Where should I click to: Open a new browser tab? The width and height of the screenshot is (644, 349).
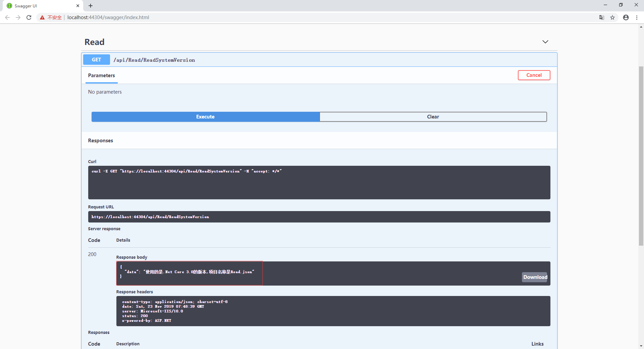click(91, 6)
